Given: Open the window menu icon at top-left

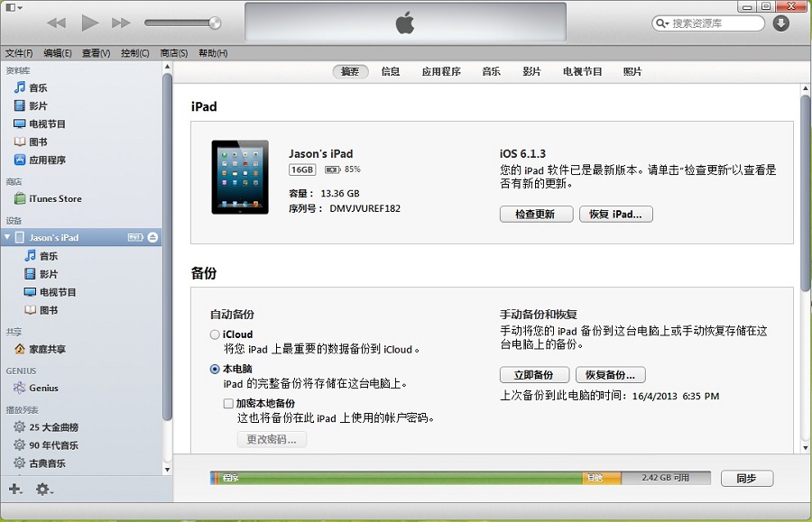Looking at the screenshot, I should click(14, 7).
